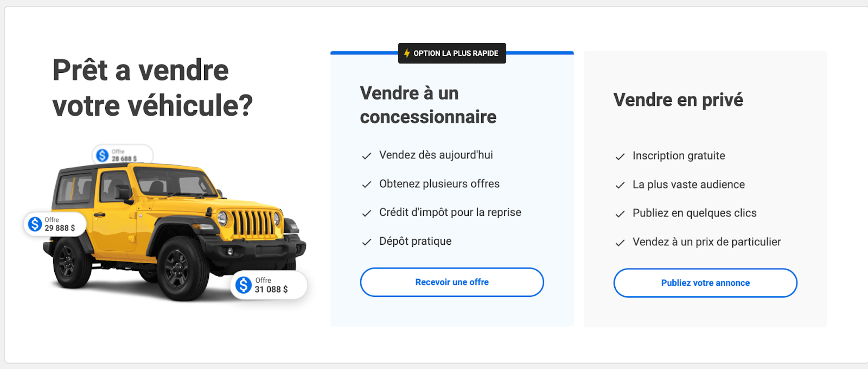Viewport: 868px width, 369px height.
Task: Click checkmark beside Obtenez plusieurs offres
Action: 367,184
